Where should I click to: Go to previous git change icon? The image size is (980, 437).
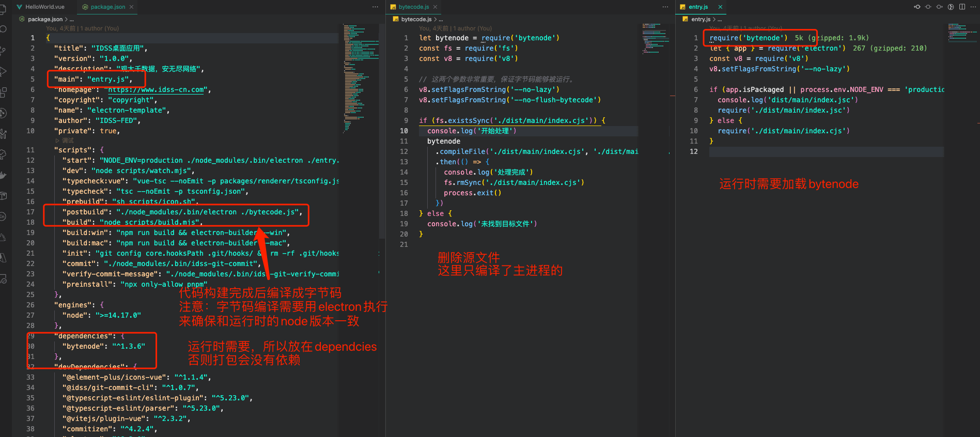point(917,7)
